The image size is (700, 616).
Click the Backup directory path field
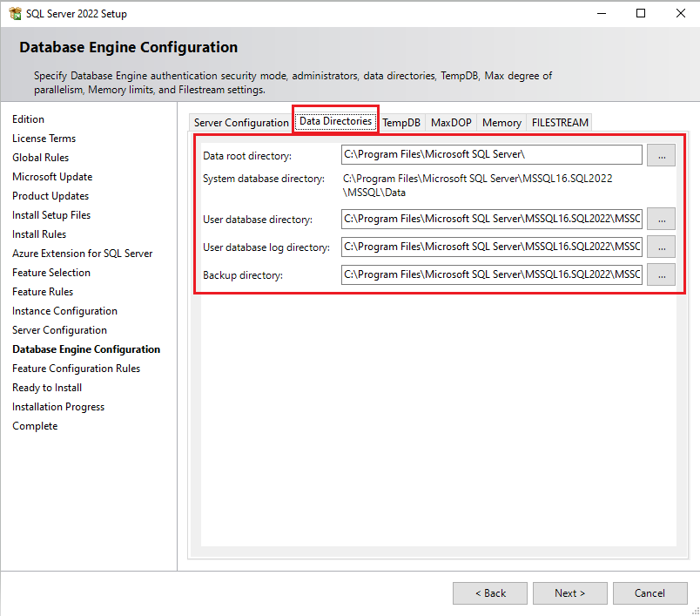coord(491,274)
